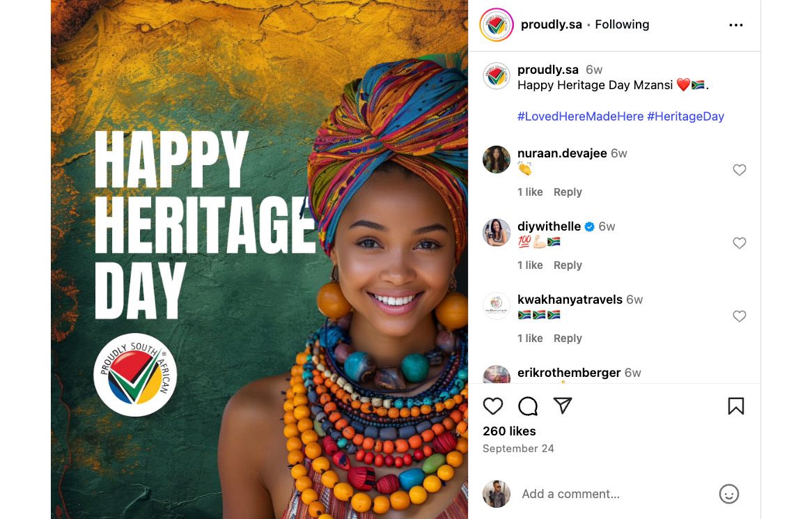Like diywithelle's comment
The image size is (812, 519).
tap(740, 243)
